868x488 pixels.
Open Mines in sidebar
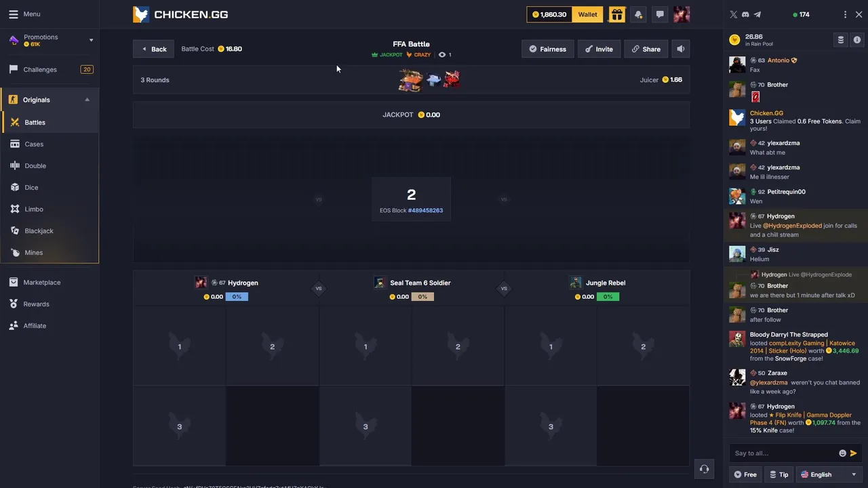pos(50,253)
